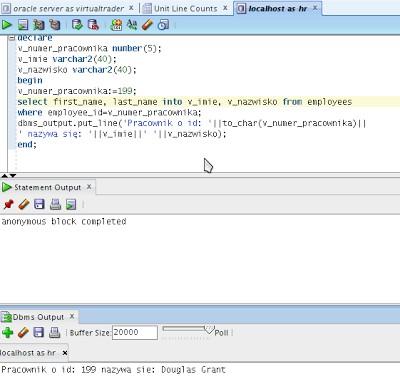
Task: Close the localhost as hr Dbms Output sub-tab
Action: pos(65,353)
